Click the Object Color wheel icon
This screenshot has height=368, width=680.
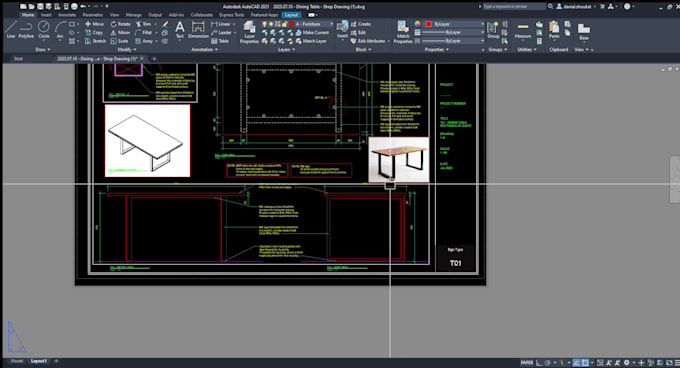[x=417, y=24]
